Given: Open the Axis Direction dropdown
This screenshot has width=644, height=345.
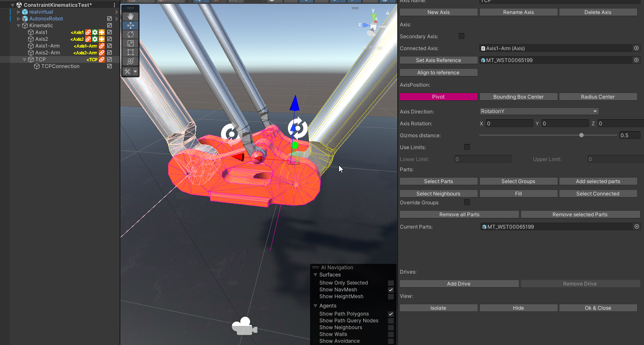Looking at the screenshot, I should [539, 111].
